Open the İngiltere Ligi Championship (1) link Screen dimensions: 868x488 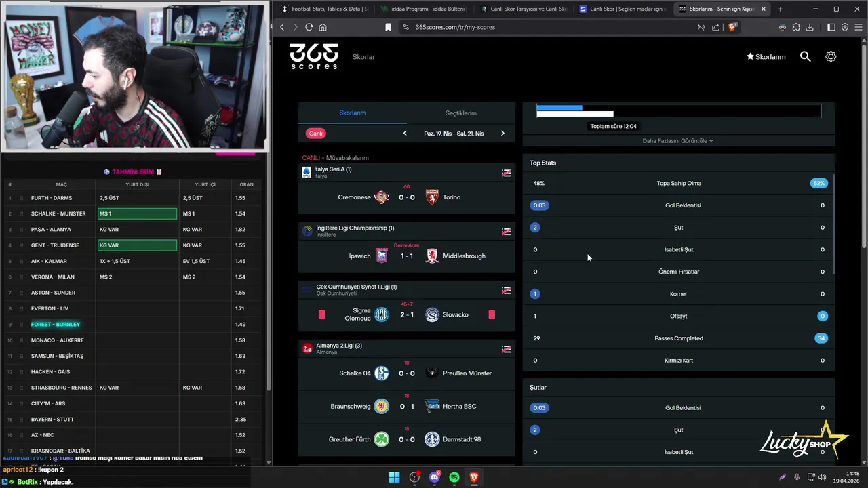point(355,228)
